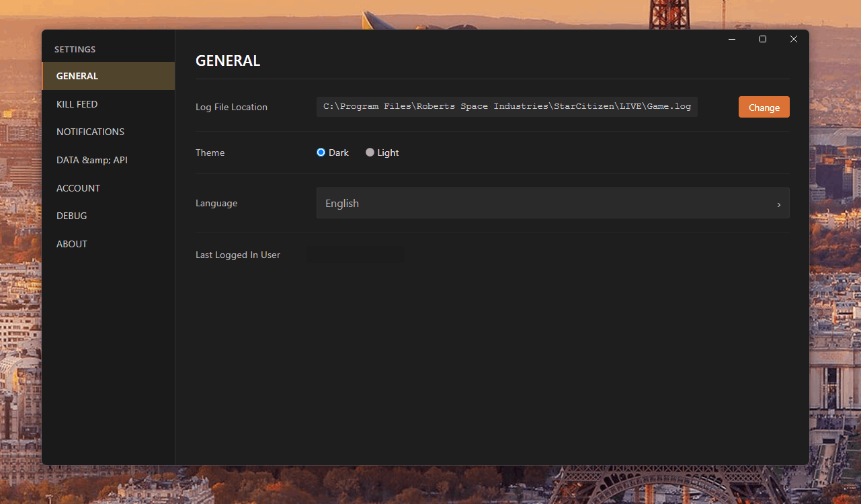The width and height of the screenshot is (861, 504).
Task: Open the Debug settings page
Action: [108, 216]
